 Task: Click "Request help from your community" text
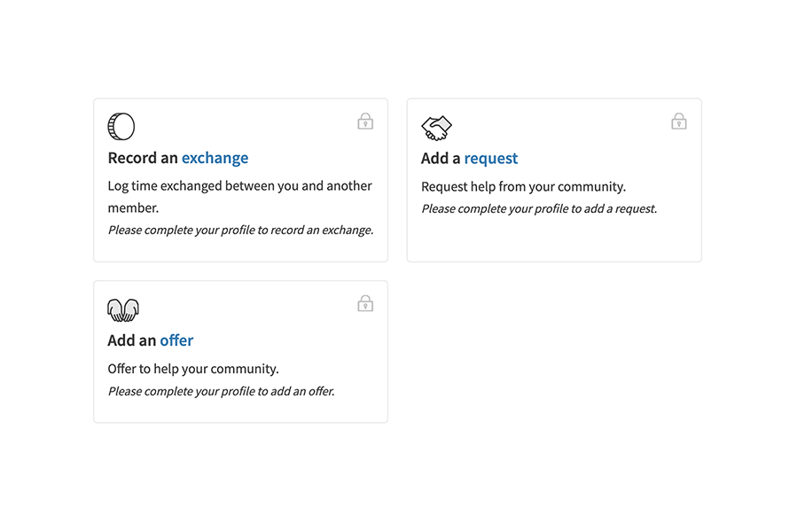[523, 187]
